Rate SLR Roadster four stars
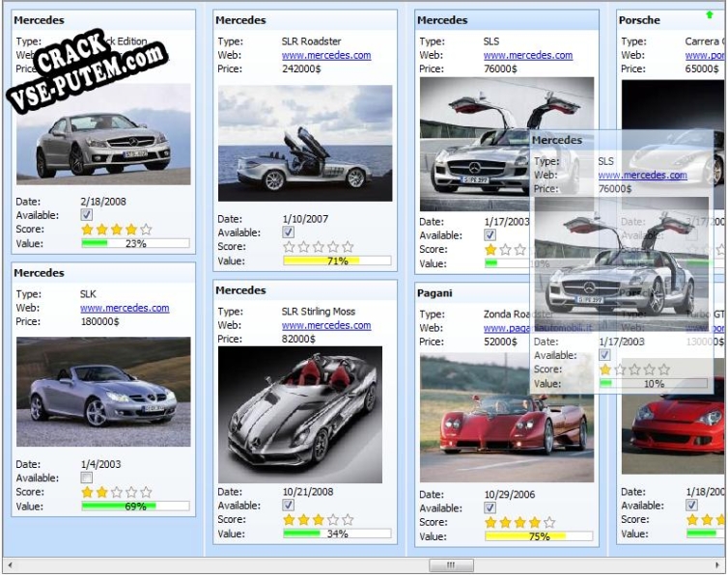The height and width of the screenshot is (575, 728). [333, 247]
